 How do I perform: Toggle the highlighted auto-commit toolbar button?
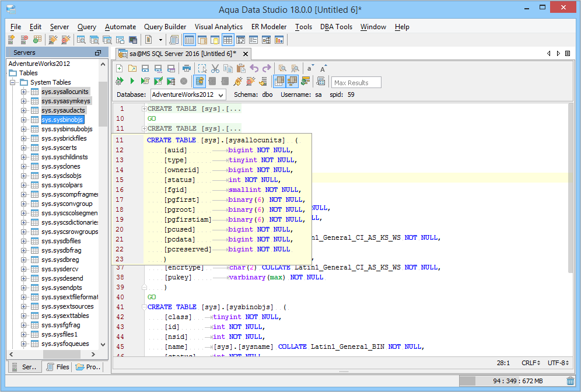point(199,81)
